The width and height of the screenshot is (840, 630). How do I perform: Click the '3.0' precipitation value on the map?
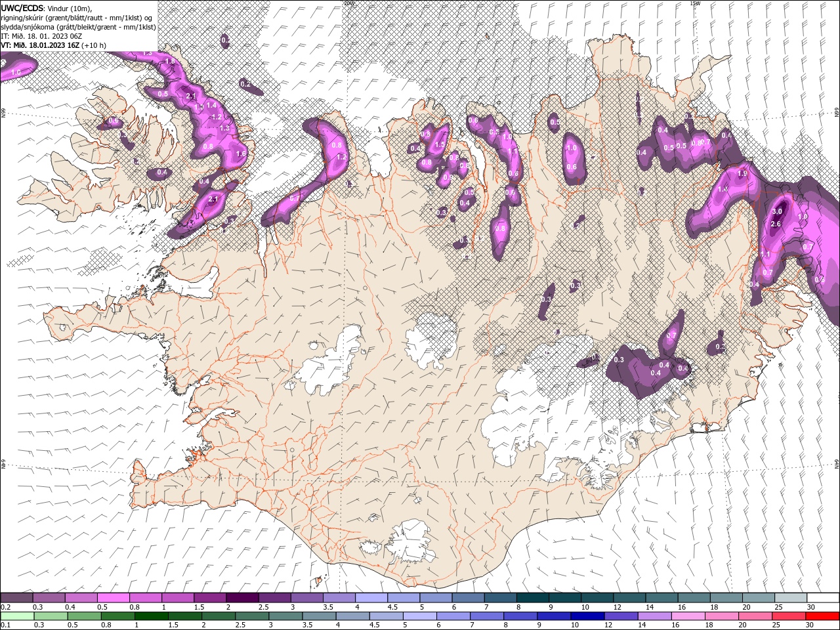point(778,211)
